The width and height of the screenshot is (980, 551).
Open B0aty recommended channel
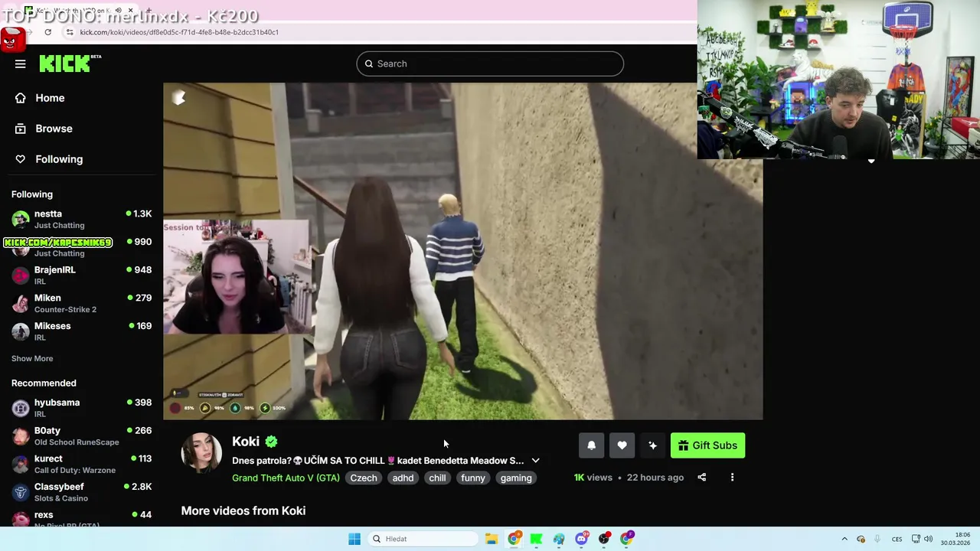81,436
